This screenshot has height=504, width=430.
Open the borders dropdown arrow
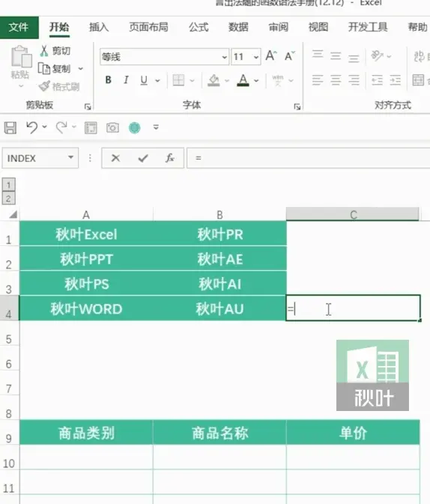(192, 81)
